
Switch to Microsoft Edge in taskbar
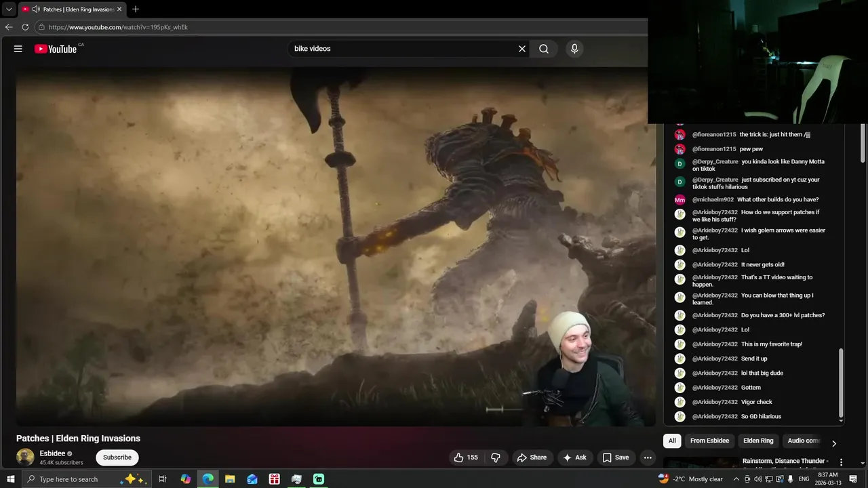(x=208, y=479)
